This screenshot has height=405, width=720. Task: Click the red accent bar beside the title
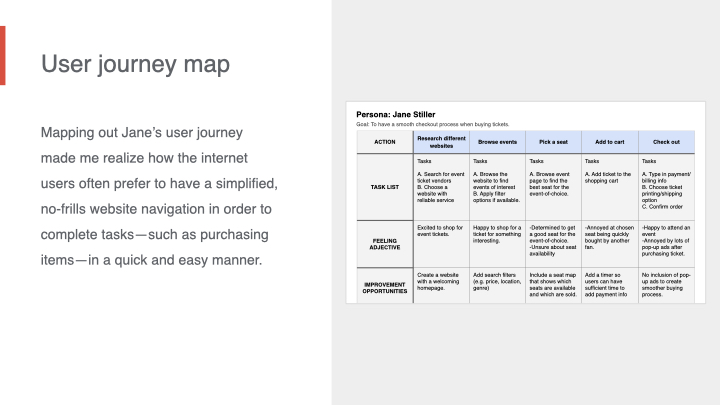pos(3,55)
